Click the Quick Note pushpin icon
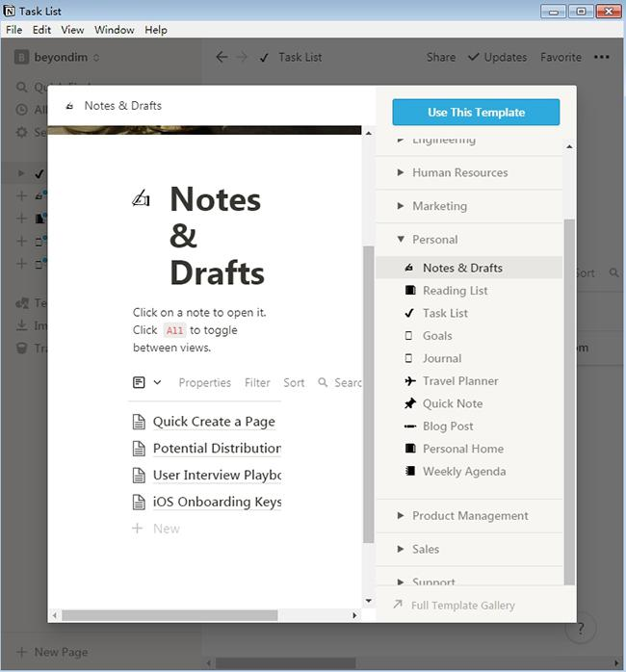 [410, 403]
